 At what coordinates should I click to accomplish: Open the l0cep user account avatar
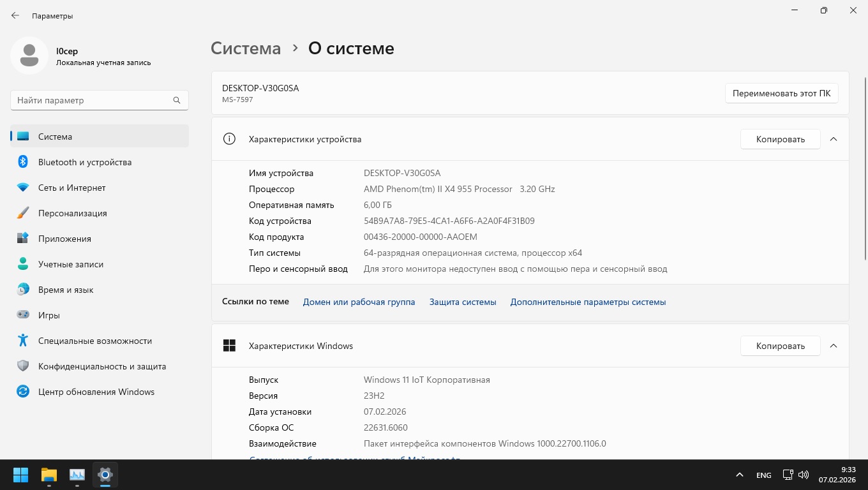(29, 56)
